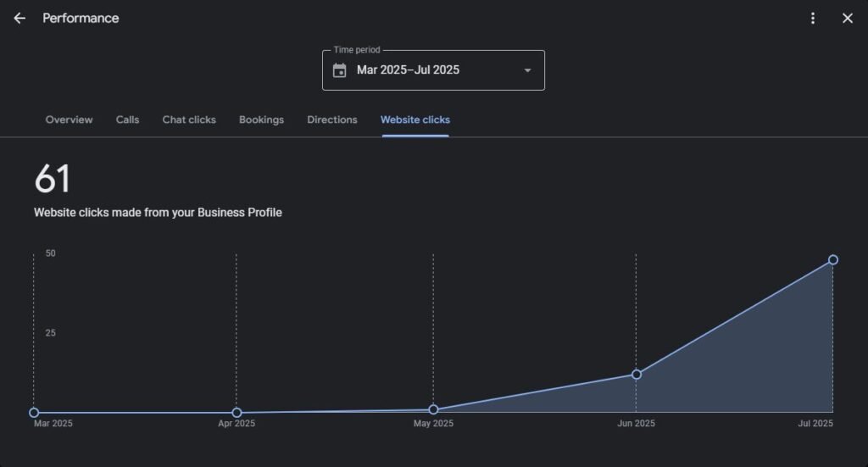Close the Performance panel with X
868x467 pixels.
tap(847, 19)
